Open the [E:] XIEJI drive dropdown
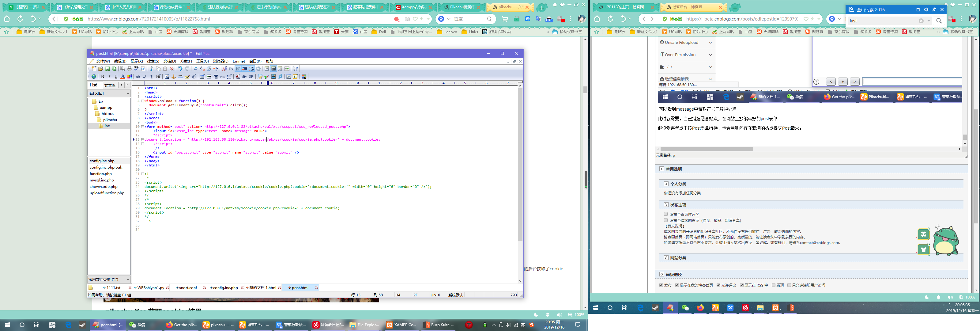This screenshot has height=331, width=980. click(x=127, y=93)
